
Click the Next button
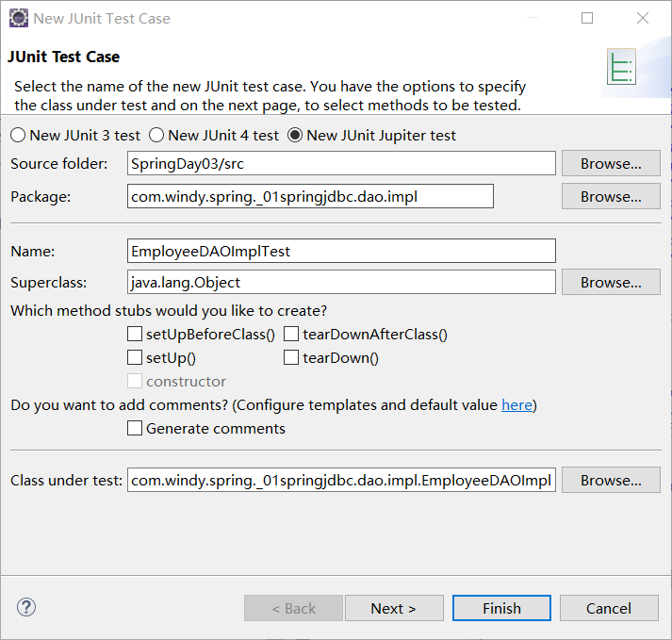(394, 608)
